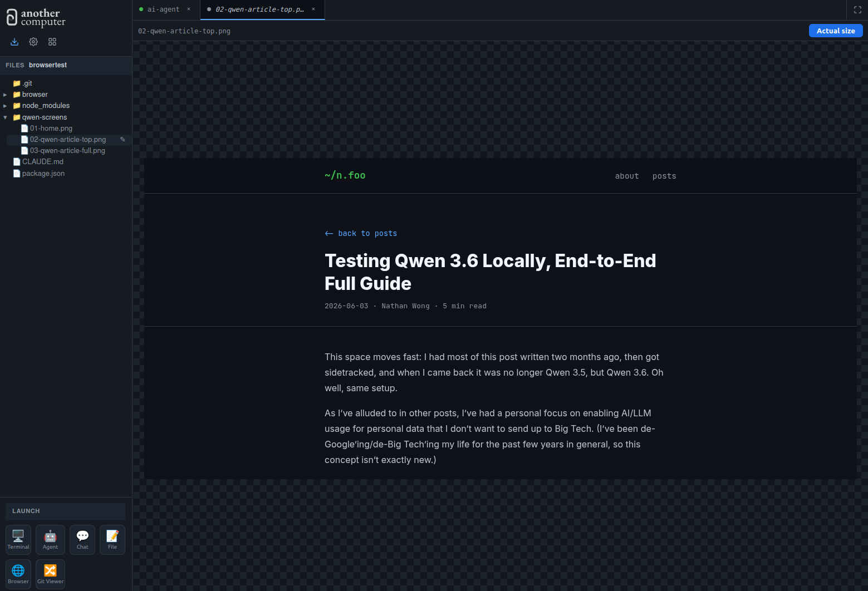Screen dimensions: 868x591
Task: Open settings via the gear icon
Action: pos(33,42)
